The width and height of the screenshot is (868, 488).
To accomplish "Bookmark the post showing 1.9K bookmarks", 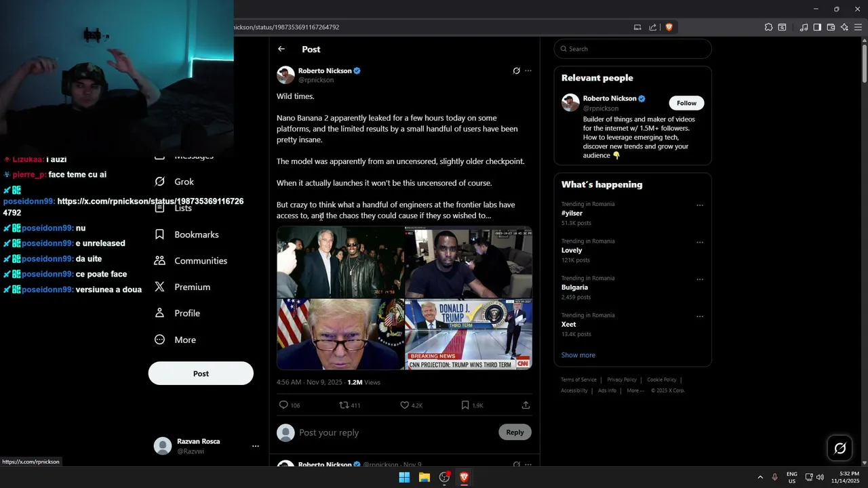I will [472, 405].
